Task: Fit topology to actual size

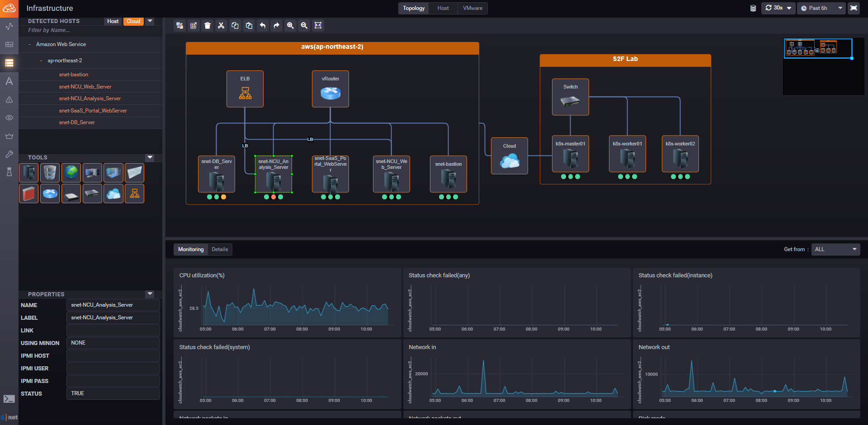Action: point(318,26)
